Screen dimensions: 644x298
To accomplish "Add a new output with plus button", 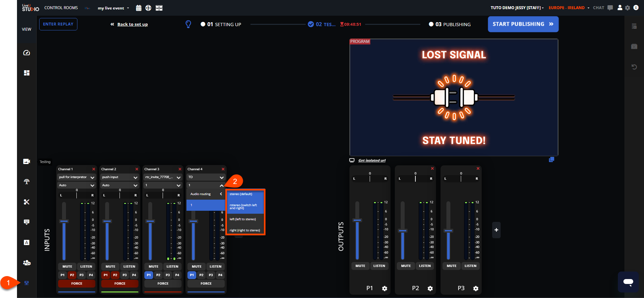I will pos(496,230).
